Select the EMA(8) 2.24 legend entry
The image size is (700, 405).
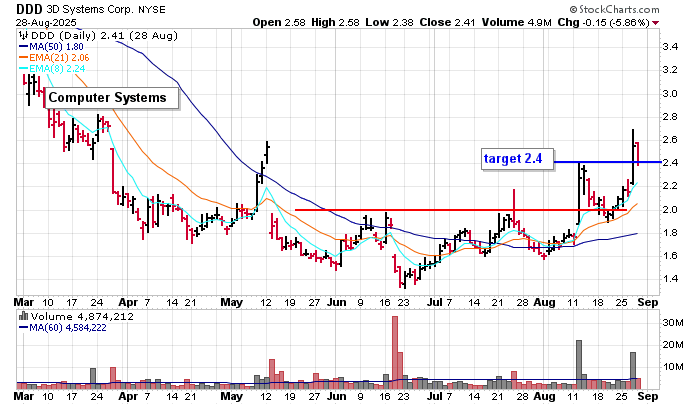pos(52,68)
